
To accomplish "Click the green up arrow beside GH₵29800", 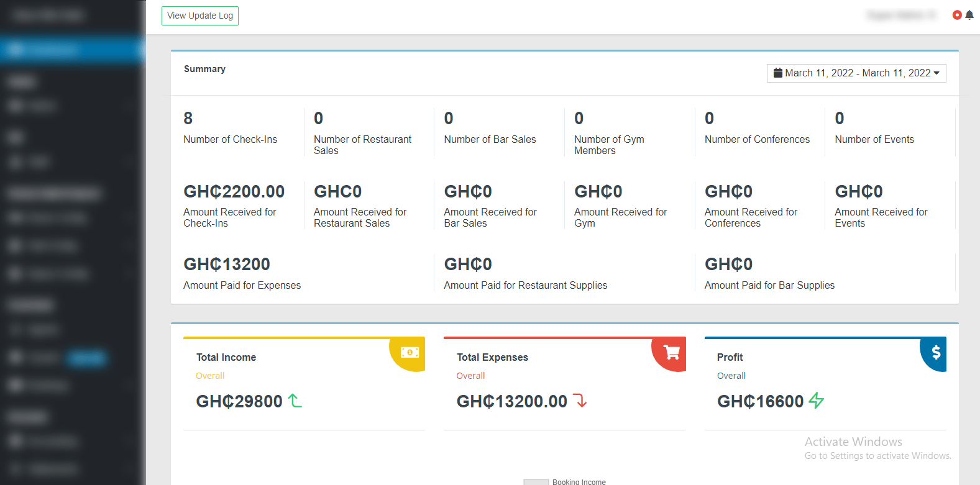I will pos(295,401).
